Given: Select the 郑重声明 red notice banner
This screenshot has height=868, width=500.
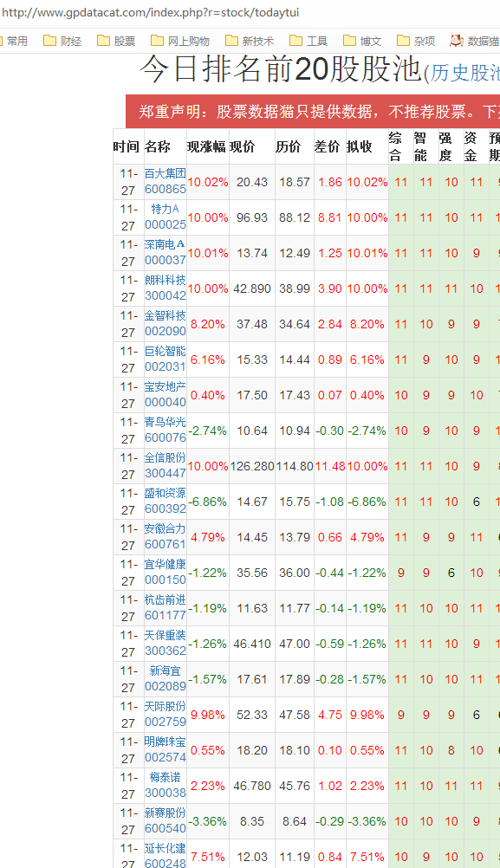Looking at the screenshot, I should 313,111.
